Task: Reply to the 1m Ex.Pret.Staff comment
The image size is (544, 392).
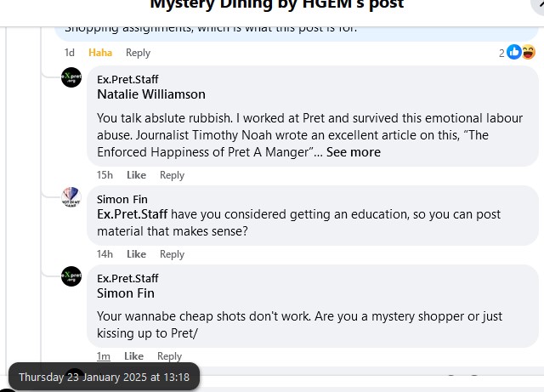Action: click(169, 356)
